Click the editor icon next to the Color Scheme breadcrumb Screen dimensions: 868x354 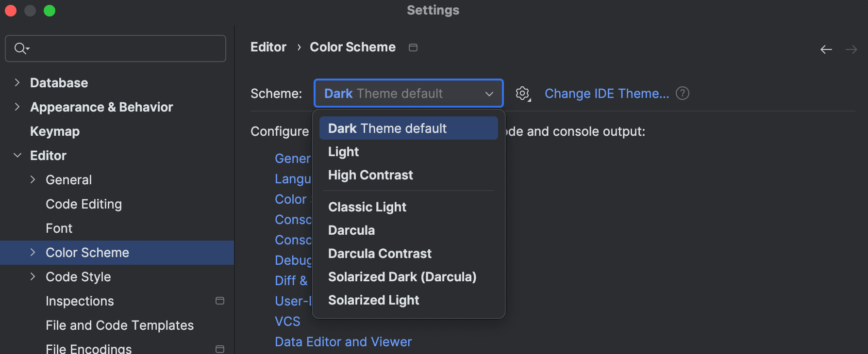[413, 47]
